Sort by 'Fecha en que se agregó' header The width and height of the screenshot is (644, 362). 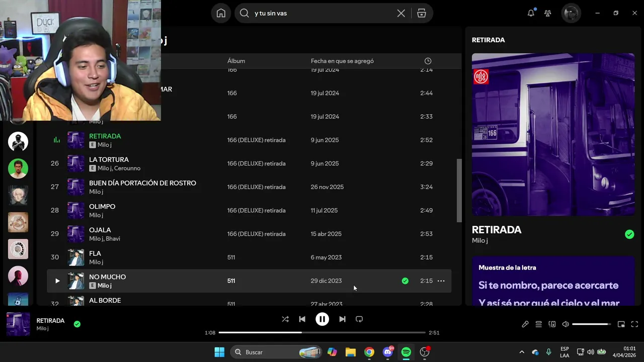[x=342, y=61]
